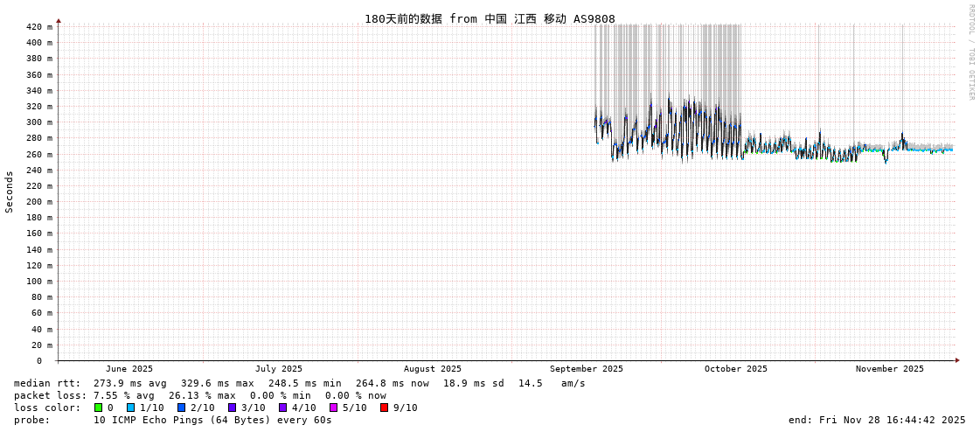The width and height of the screenshot is (980, 432).
Task: Click the end timestamp Fri Nov 28
Action: click(x=876, y=420)
